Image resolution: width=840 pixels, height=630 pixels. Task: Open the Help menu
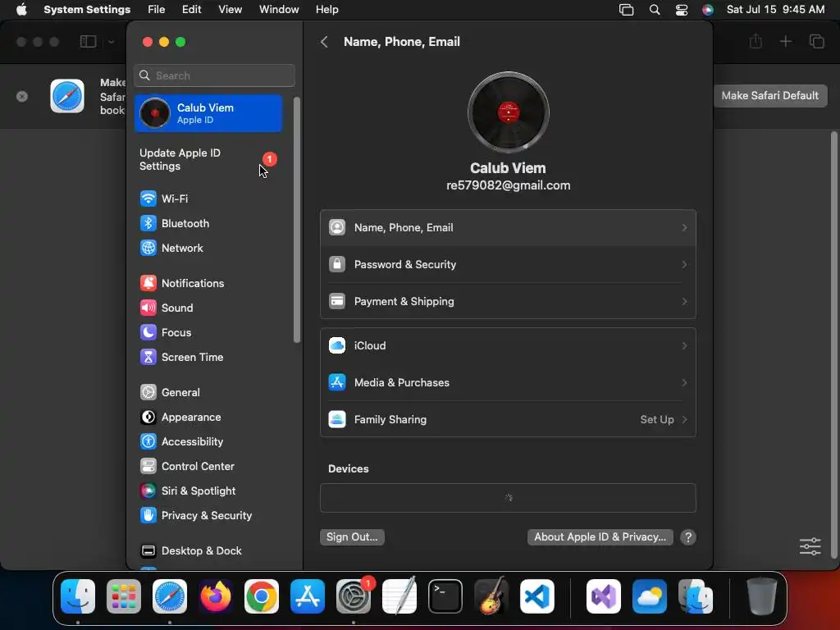(326, 10)
